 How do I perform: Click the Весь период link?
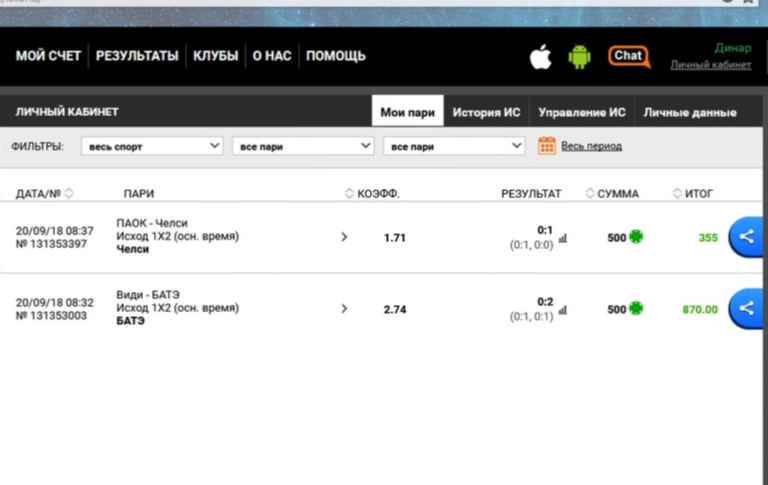pyautogui.click(x=592, y=146)
